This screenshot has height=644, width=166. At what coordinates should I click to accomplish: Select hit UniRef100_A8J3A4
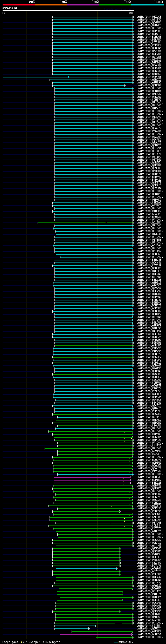click(149, 245)
